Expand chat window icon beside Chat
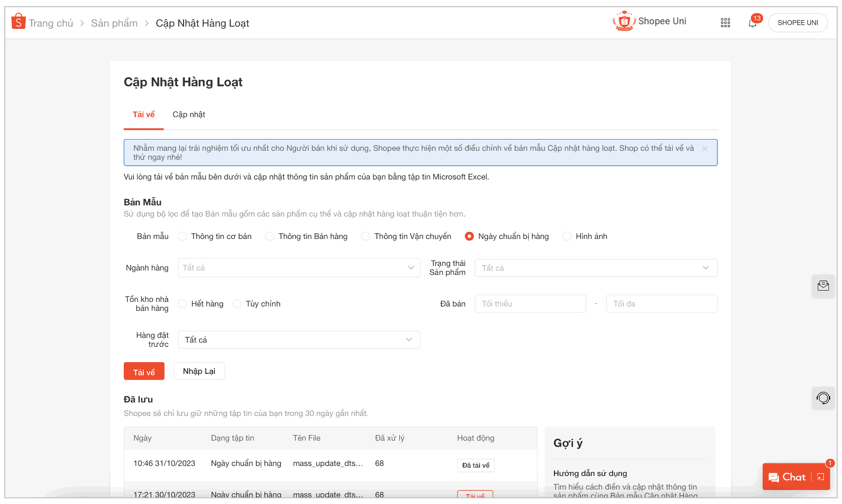Viewport: 842px width, 504px height. tap(821, 477)
